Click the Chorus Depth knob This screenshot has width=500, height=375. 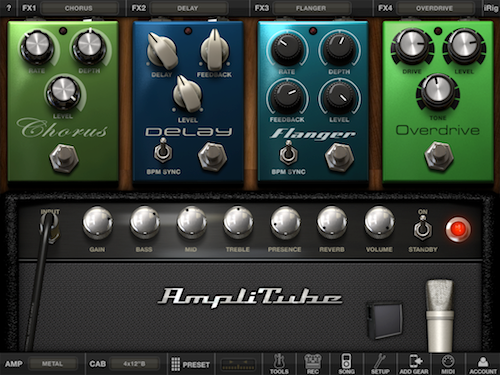click(x=89, y=47)
